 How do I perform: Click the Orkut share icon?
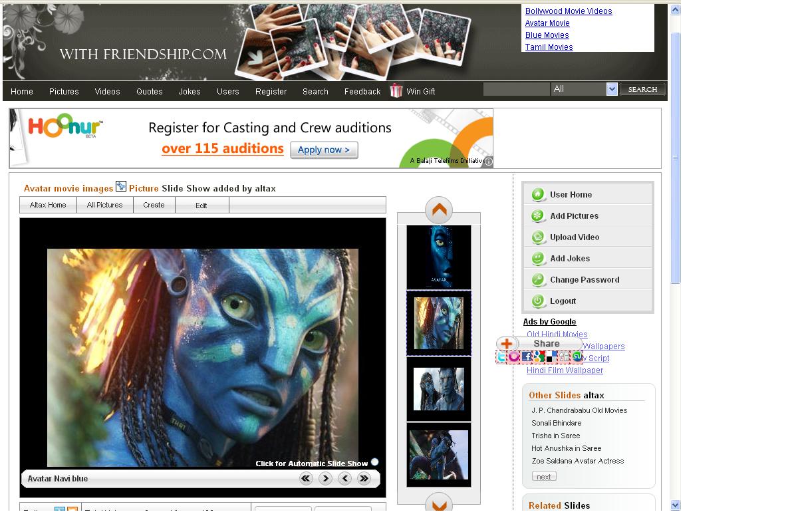pyautogui.click(x=514, y=356)
